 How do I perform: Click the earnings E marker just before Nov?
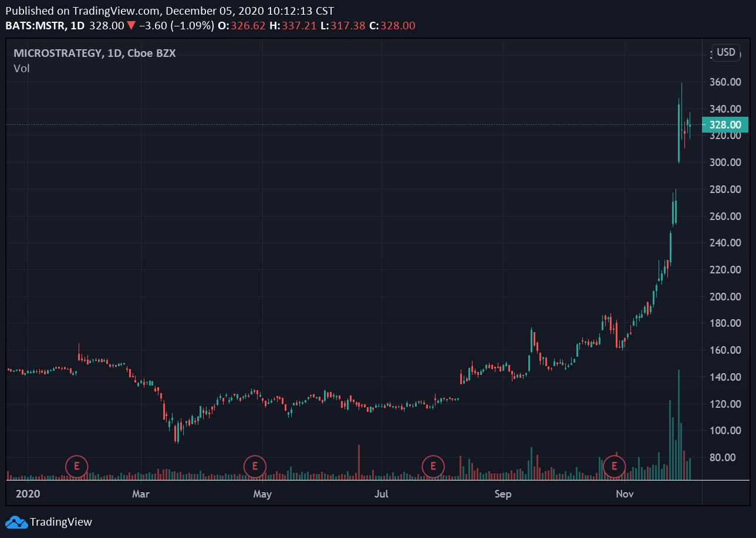tap(615, 466)
